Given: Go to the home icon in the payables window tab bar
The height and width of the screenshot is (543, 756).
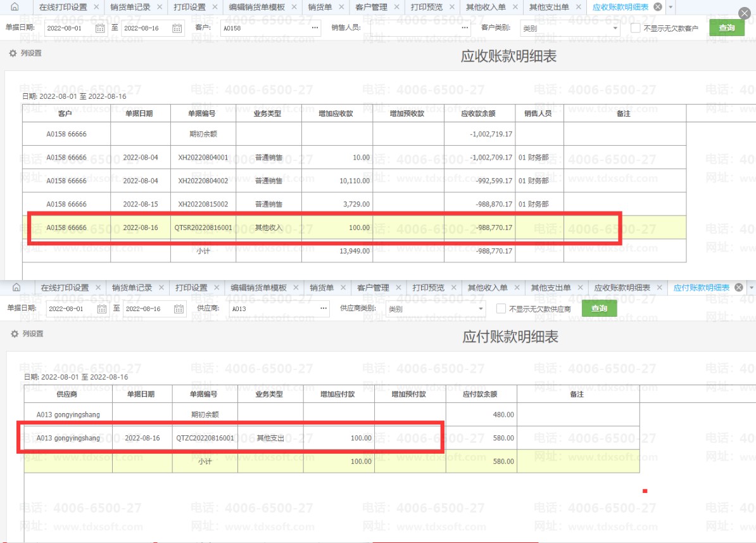Looking at the screenshot, I should 16,288.
